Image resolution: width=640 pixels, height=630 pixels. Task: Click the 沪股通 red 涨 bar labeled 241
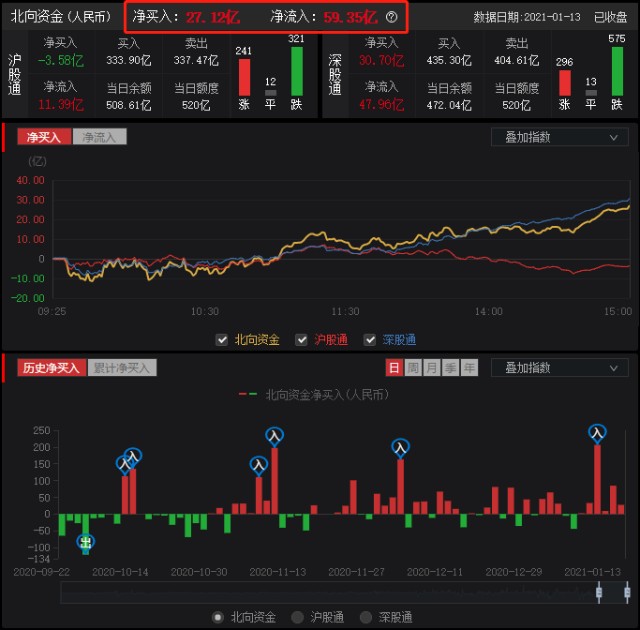pos(244,77)
